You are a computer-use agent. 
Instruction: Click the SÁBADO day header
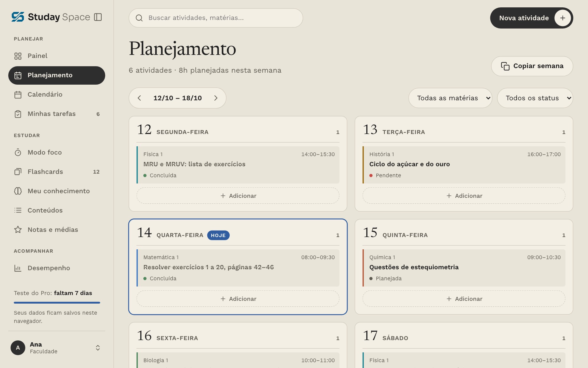click(x=395, y=338)
